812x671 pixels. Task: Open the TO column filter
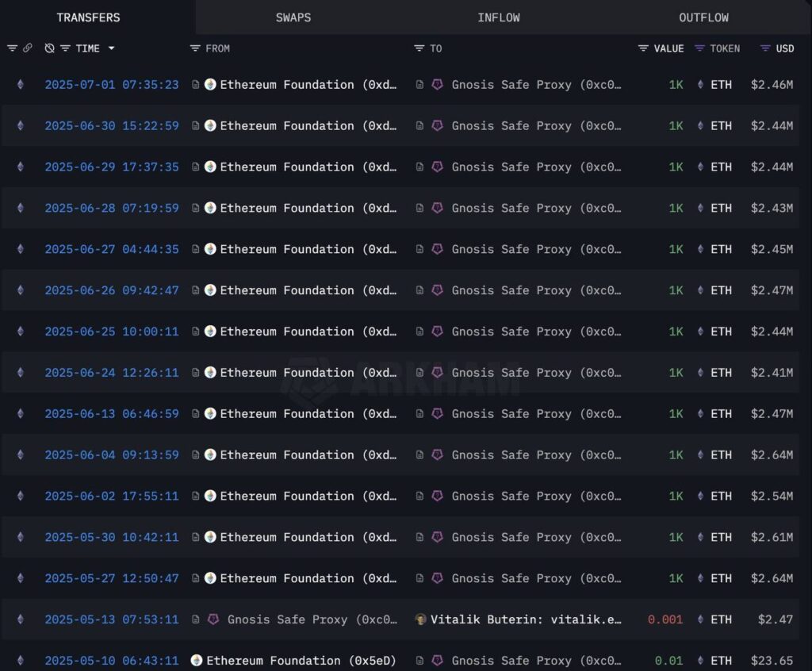click(x=419, y=48)
